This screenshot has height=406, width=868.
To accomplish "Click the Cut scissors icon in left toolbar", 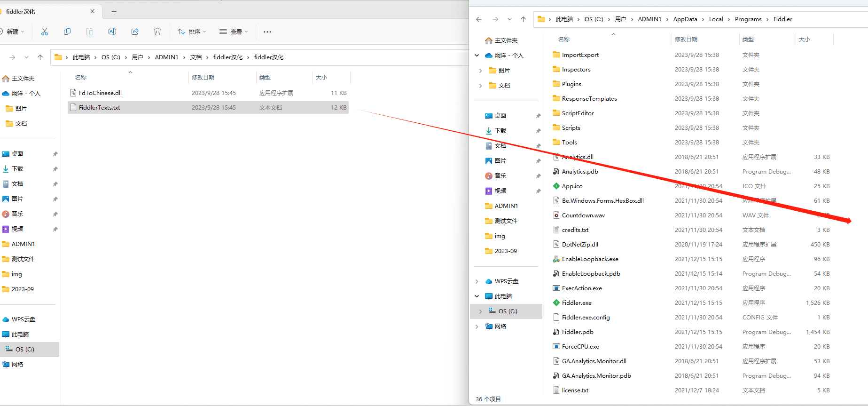I will (x=45, y=32).
